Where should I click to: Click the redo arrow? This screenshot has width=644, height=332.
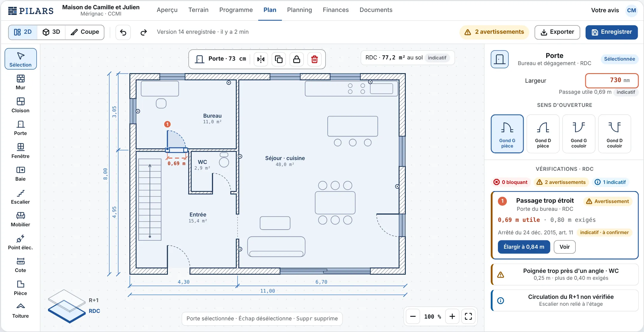pyautogui.click(x=144, y=32)
